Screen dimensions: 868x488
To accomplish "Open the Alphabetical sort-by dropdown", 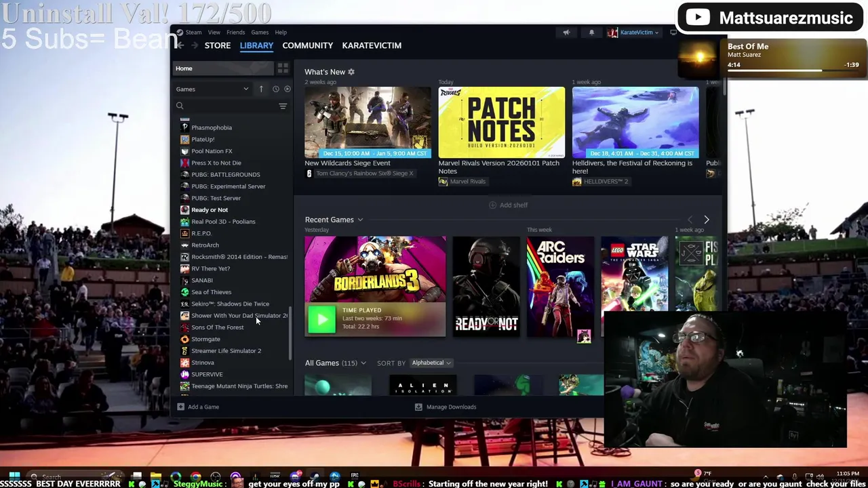I will 431,363.
